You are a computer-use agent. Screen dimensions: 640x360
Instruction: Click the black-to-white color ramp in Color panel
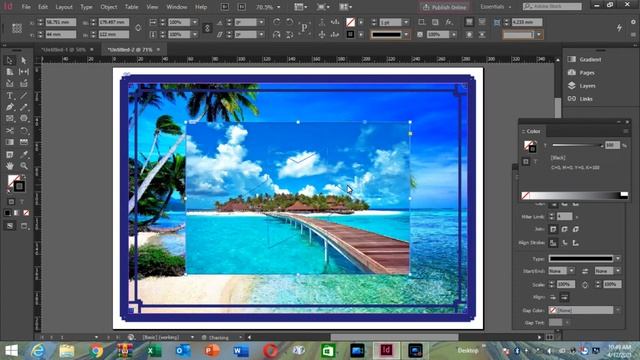[575, 196]
